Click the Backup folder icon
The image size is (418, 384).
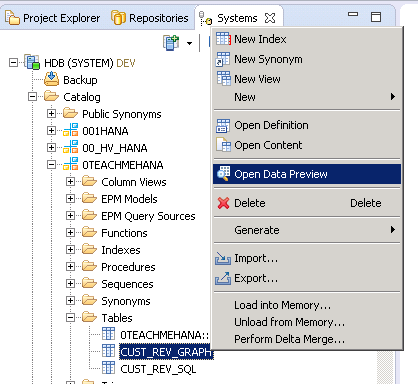point(51,79)
